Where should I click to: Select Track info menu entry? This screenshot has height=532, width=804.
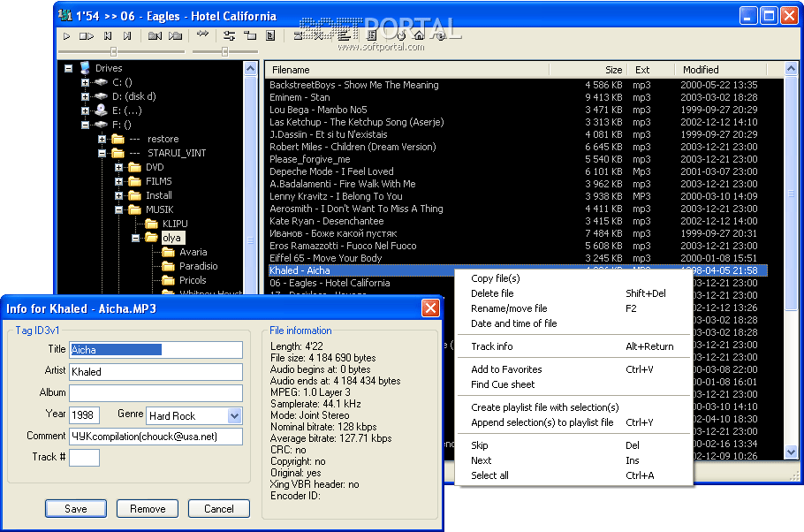coord(573,346)
